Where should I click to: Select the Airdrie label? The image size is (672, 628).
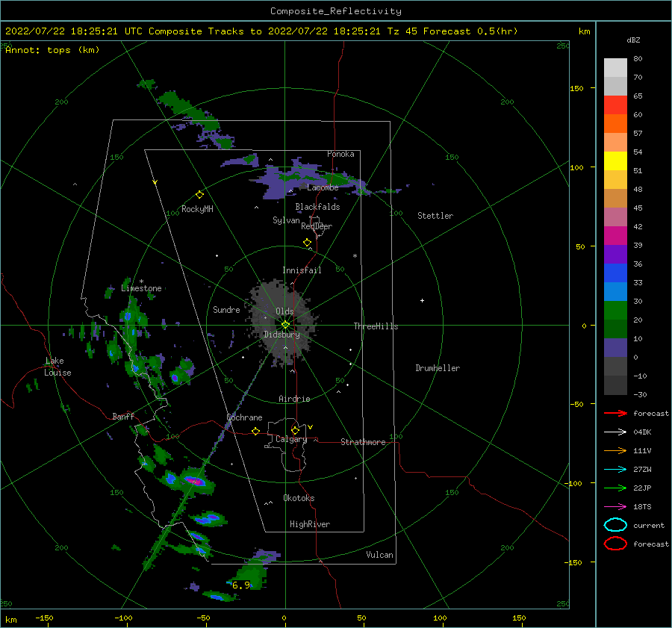(294, 399)
